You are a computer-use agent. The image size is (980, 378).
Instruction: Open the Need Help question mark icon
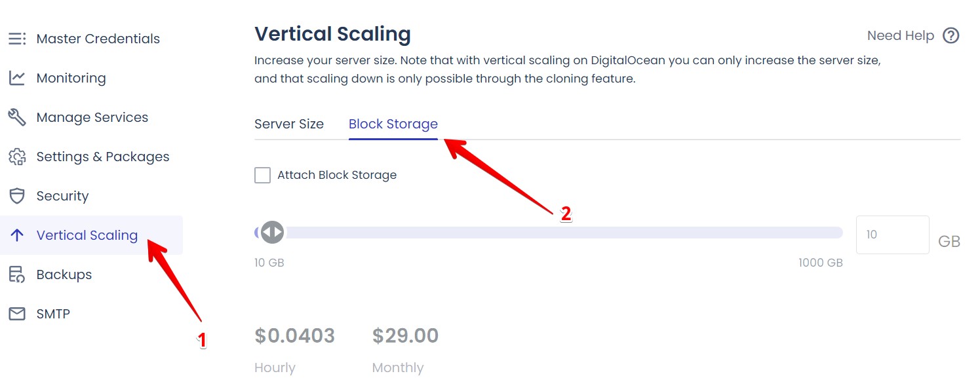pyautogui.click(x=951, y=35)
